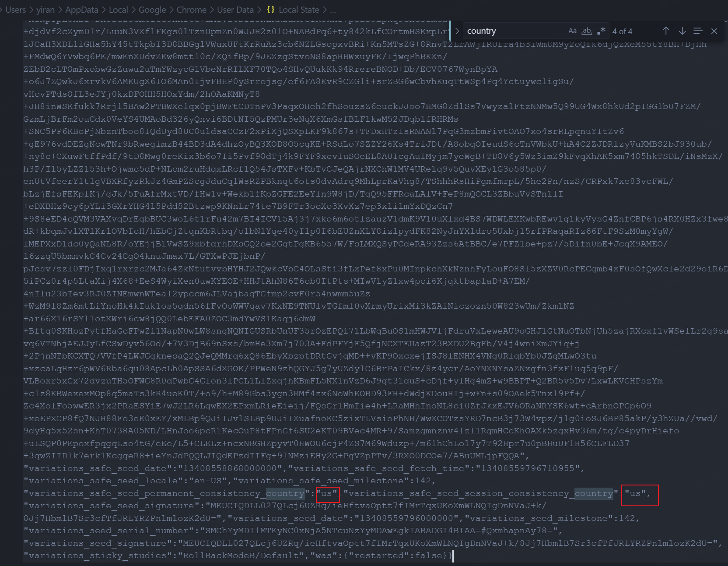Screen dimensions: 728x566
Task: Toggle Match Case in find widget
Action: click(572, 31)
